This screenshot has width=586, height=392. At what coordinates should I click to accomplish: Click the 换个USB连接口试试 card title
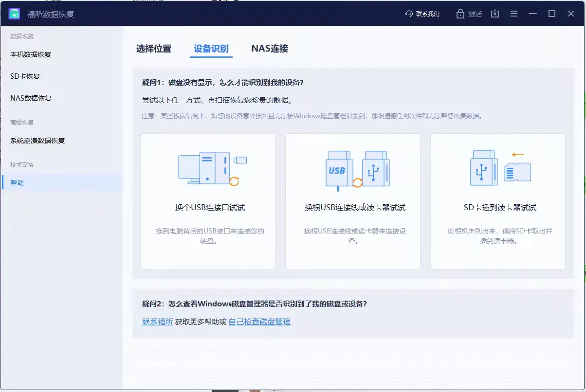(210, 208)
